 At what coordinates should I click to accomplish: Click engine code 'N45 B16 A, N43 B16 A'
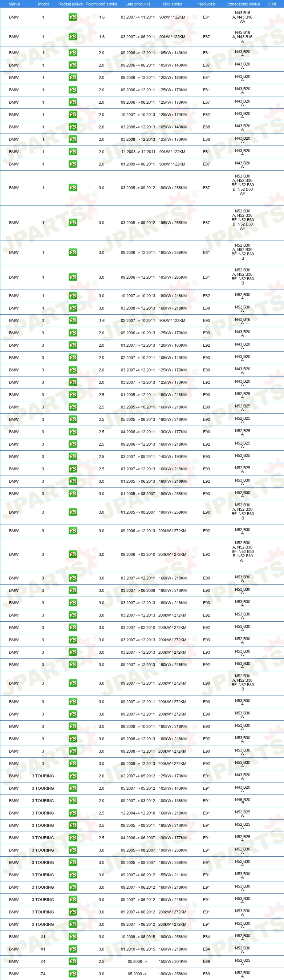(243, 37)
